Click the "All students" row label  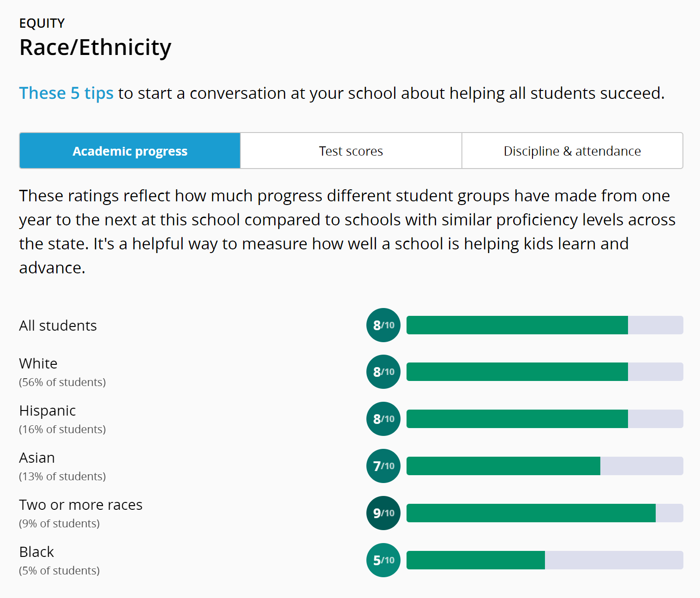58,326
